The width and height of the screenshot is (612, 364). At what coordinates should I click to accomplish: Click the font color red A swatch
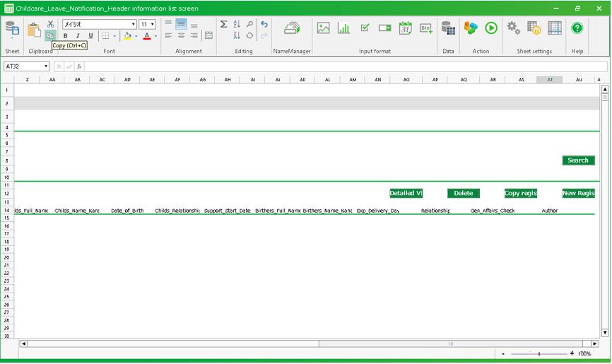coord(147,36)
